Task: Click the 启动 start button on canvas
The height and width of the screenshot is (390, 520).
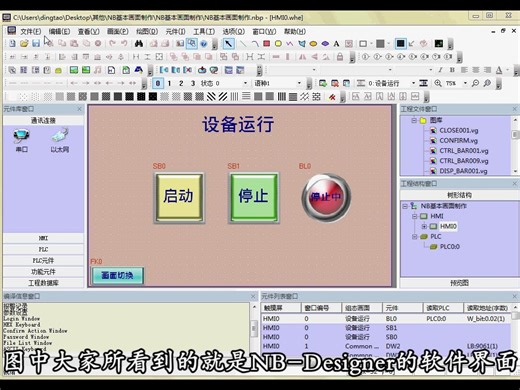Action: point(179,198)
